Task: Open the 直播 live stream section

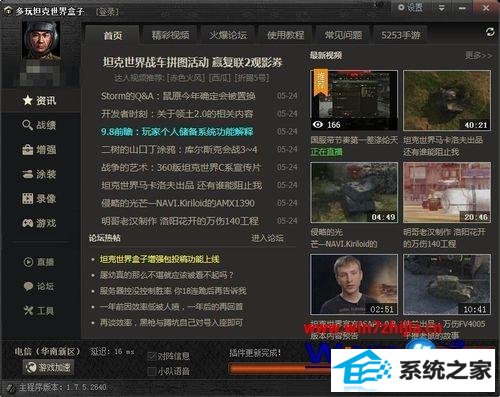Action: pos(39,262)
